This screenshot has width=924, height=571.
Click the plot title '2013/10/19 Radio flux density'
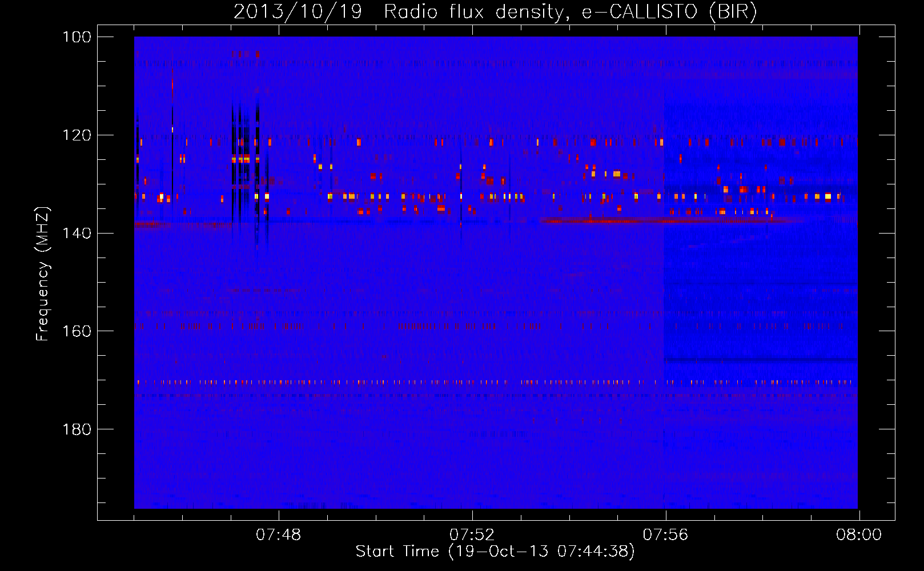pos(495,12)
